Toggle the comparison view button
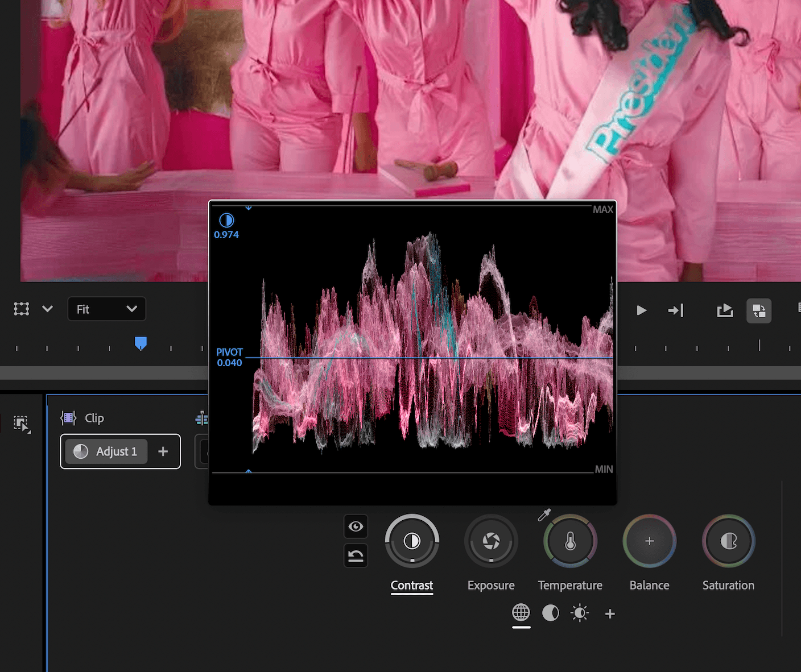Image resolution: width=801 pixels, height=672 pixels. tap(759, 311)
